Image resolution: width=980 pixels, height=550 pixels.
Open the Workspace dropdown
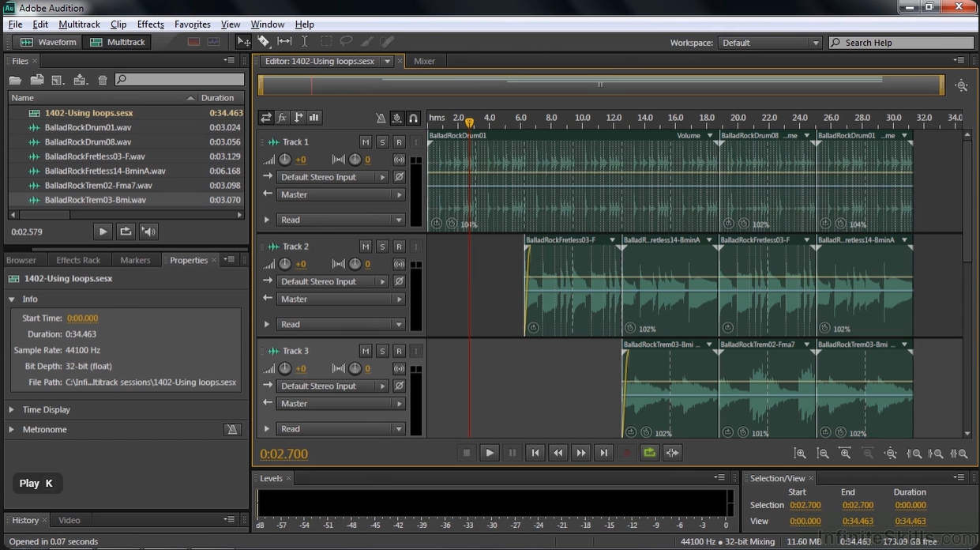(x=770, y=43)
